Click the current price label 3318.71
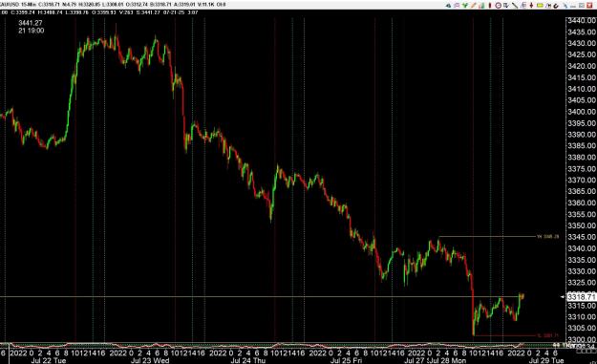This screenshot has width=597, height=364. point(581,296)
